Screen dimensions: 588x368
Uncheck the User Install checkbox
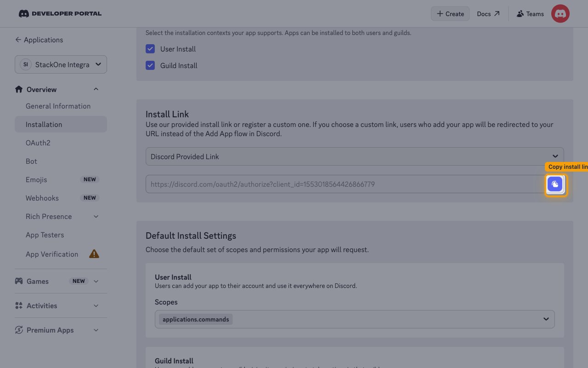(x=150, y=49)
